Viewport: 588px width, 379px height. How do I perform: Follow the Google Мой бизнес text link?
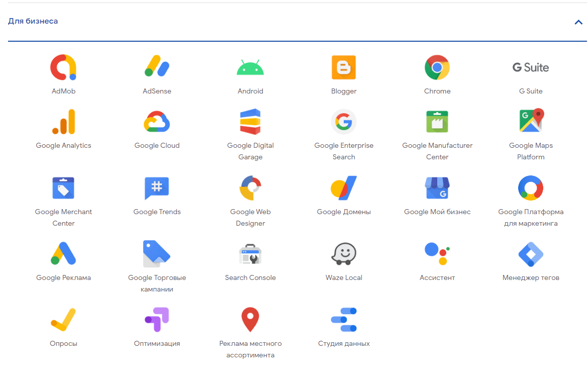[437, 212]
